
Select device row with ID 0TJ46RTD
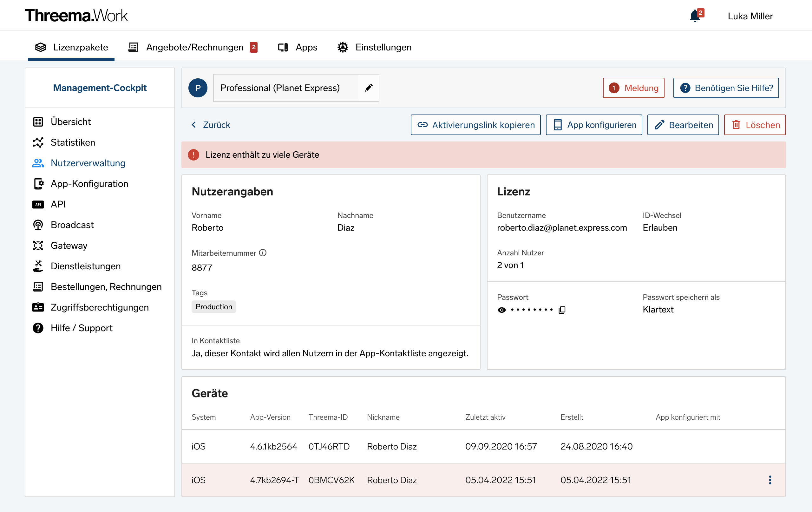tap(484, 446)
